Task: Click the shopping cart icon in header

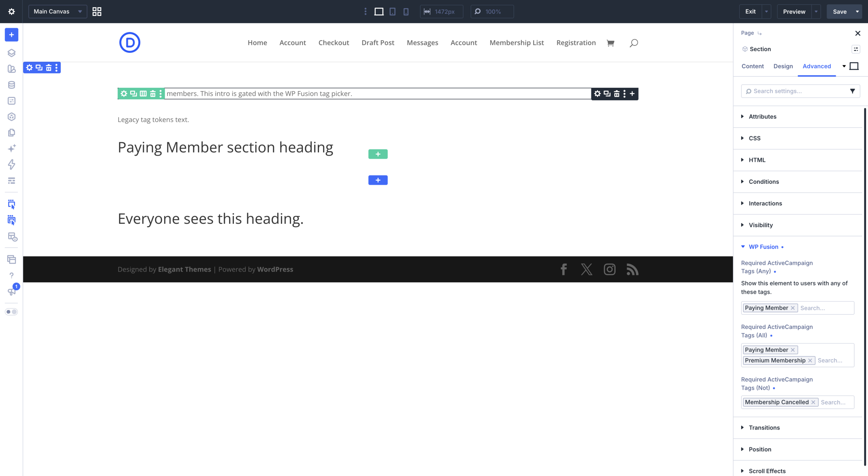Action: tap(610, 43)
